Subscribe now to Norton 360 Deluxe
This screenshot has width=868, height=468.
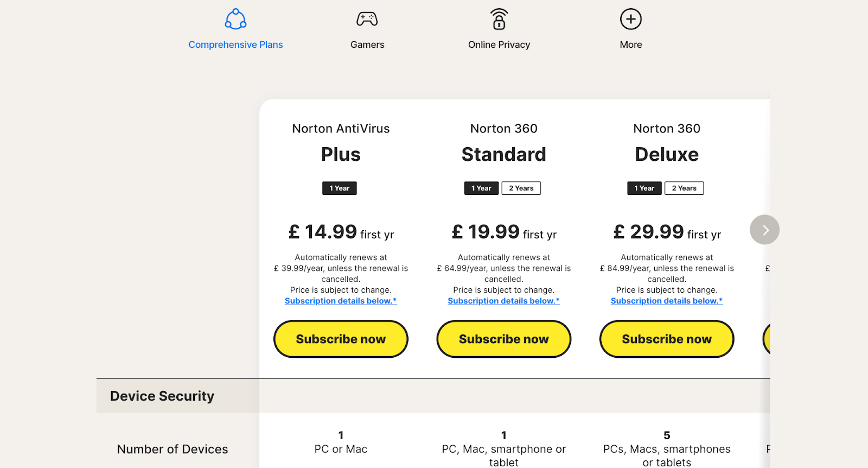667,339
